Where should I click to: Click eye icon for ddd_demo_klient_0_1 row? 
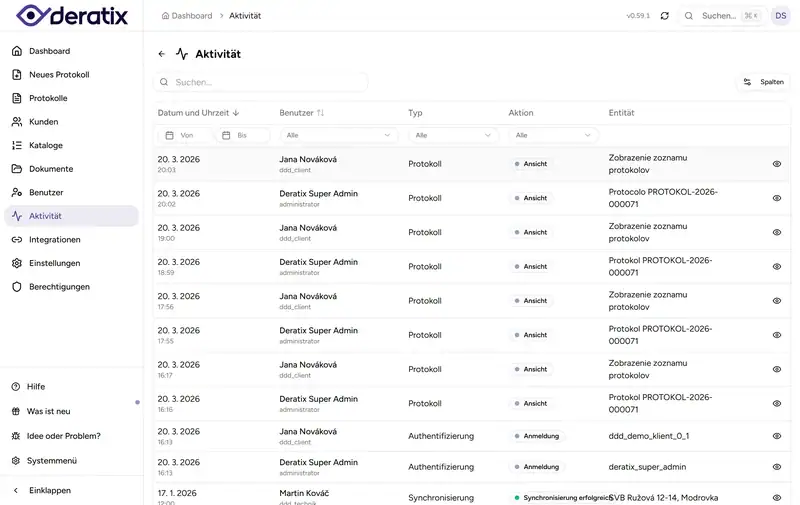click(x=777, y=437)
